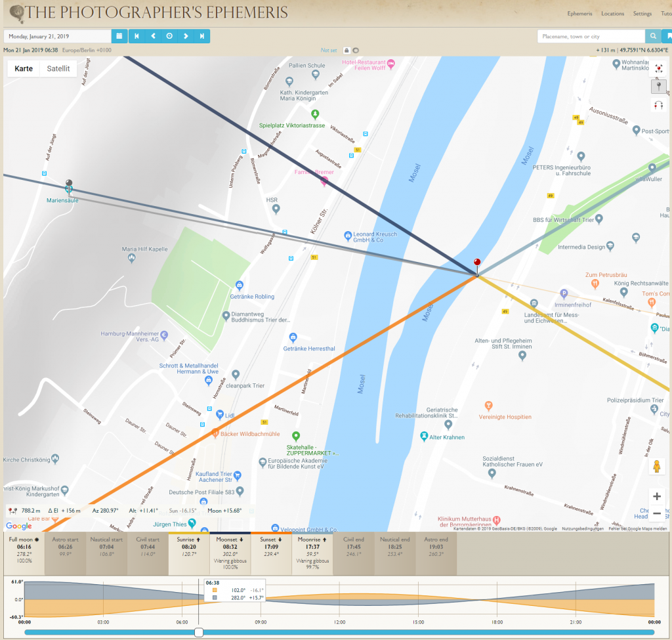Swap the red and grey pin positions
The height and width of the screenshot is (640, 672).
pos(659,104)
